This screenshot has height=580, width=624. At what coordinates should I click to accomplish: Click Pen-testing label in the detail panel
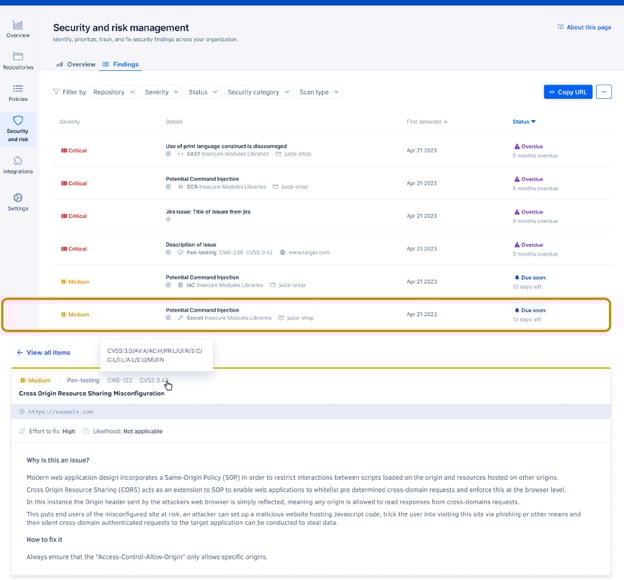(x=83, y=380)
